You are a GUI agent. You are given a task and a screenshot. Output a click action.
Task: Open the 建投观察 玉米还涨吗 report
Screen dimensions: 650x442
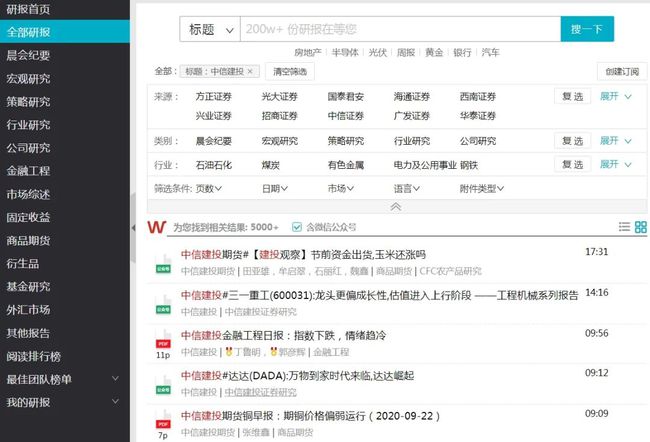click(x=303, y=255)
